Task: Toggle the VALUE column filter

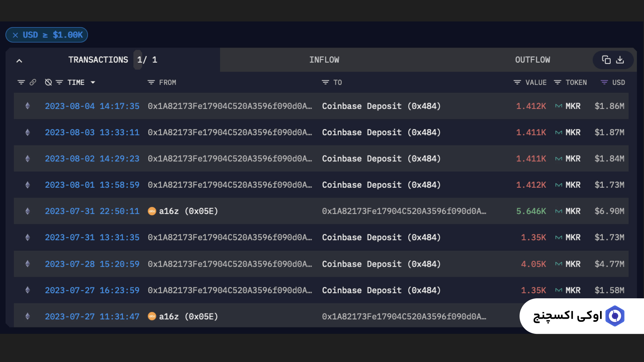Action: (517, 82)
